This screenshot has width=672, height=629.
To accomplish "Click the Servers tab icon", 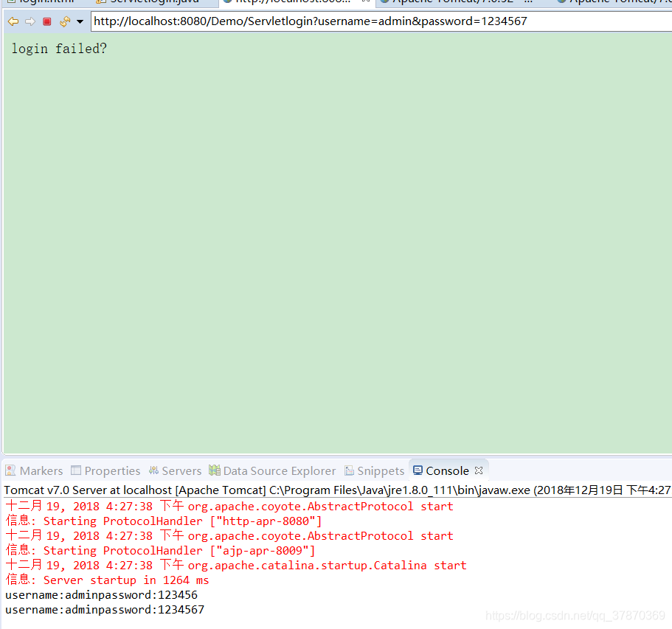I will click(153, 470).
